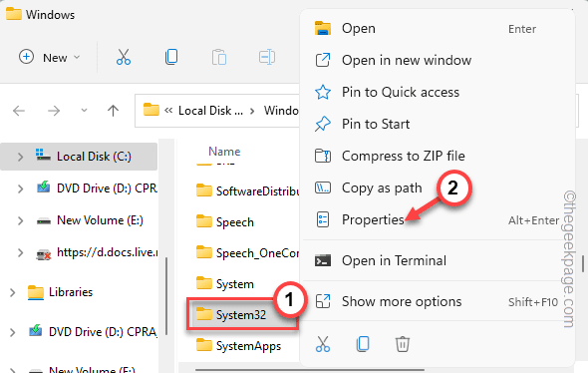Open the New dropdown chevron
Viewport: 588px width, 373px height.
click(x=77, y=58)
